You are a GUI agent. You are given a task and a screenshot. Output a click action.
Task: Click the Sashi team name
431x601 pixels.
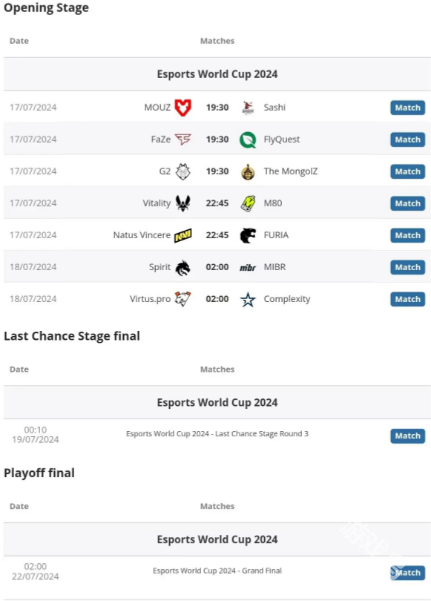tap(275, 107)
